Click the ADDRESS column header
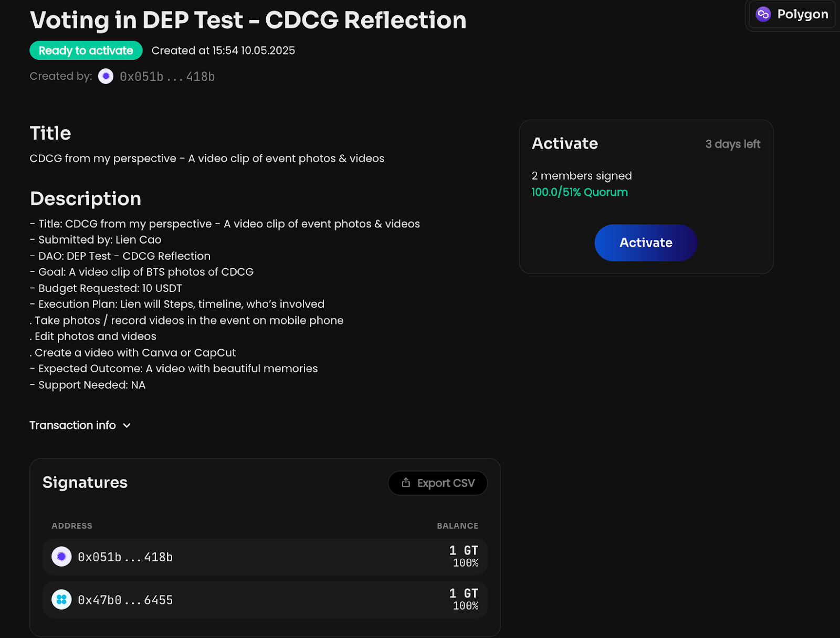 (x=72, y=526)
